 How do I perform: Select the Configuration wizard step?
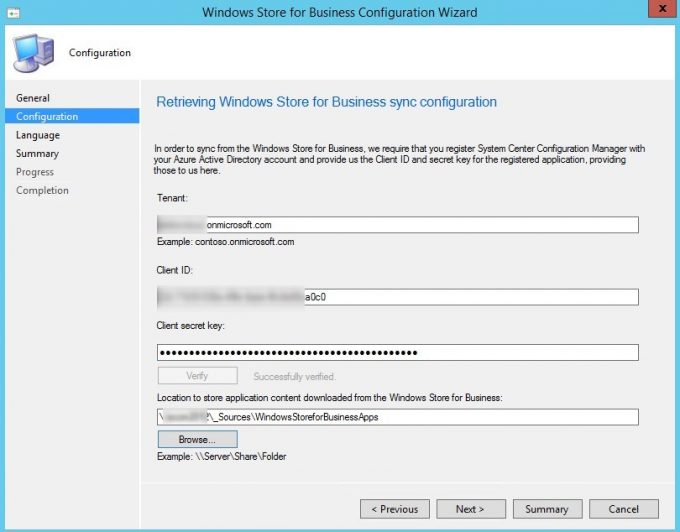[72, 116]
